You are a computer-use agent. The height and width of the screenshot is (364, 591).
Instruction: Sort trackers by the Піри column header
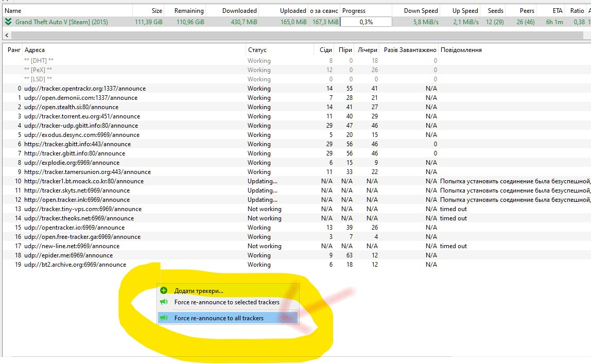(x=345, y=50)
